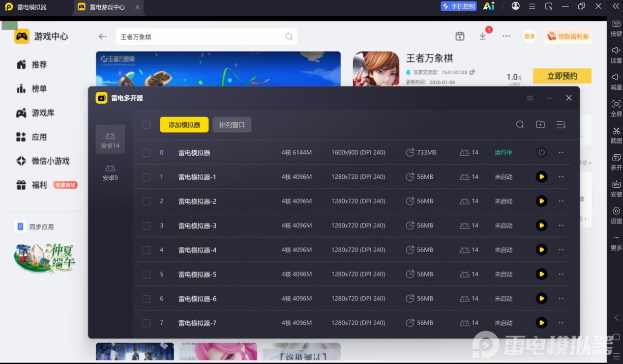Open more options for 雷电模拟器-5
Image resolution: width=623 pixels, height=364 pixels.
click(561, 274)
